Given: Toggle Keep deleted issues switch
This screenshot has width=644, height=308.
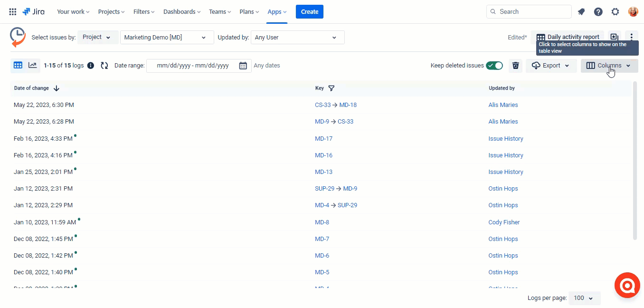Looking at the screenshot, I should coord(494,66).
